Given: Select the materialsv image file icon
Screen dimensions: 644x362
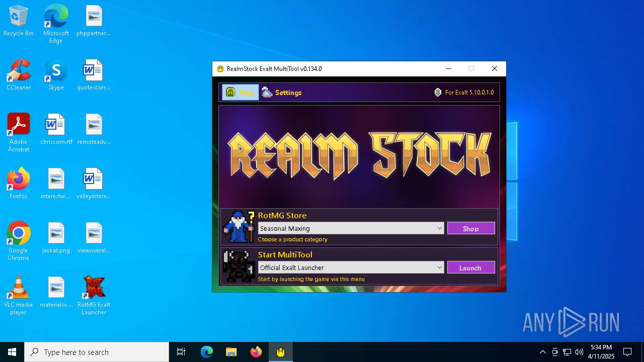Looking at the screenshot, I should click(x=56, y=293).
